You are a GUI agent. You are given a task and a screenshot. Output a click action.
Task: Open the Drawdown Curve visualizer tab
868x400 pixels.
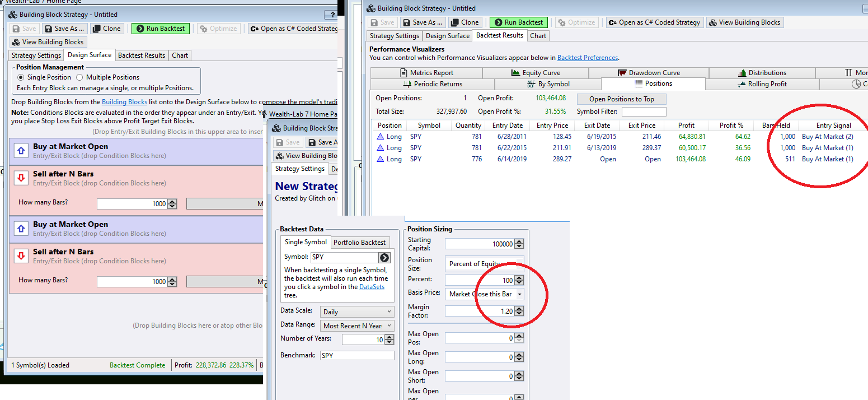click(649, 73)
